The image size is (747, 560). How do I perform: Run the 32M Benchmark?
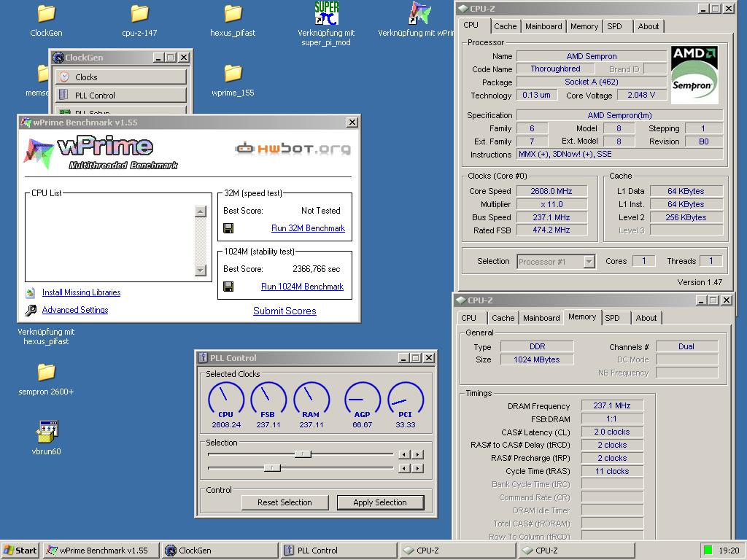pos(309,228)
